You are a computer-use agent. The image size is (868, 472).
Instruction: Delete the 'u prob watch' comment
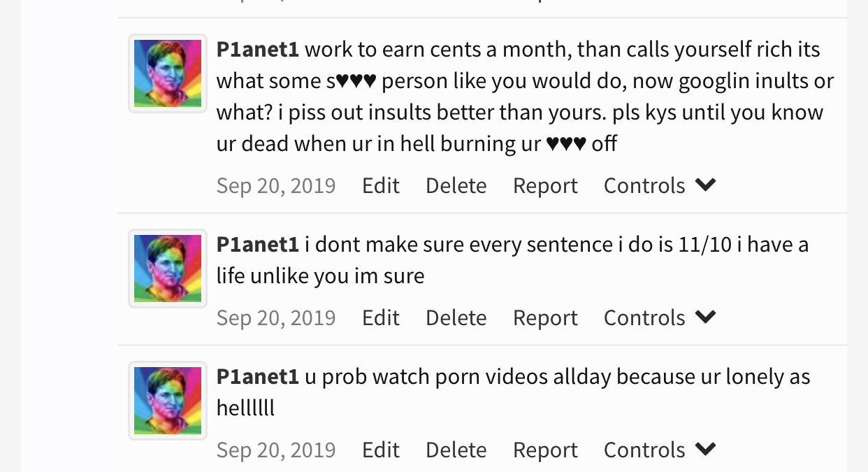[456, 450]
